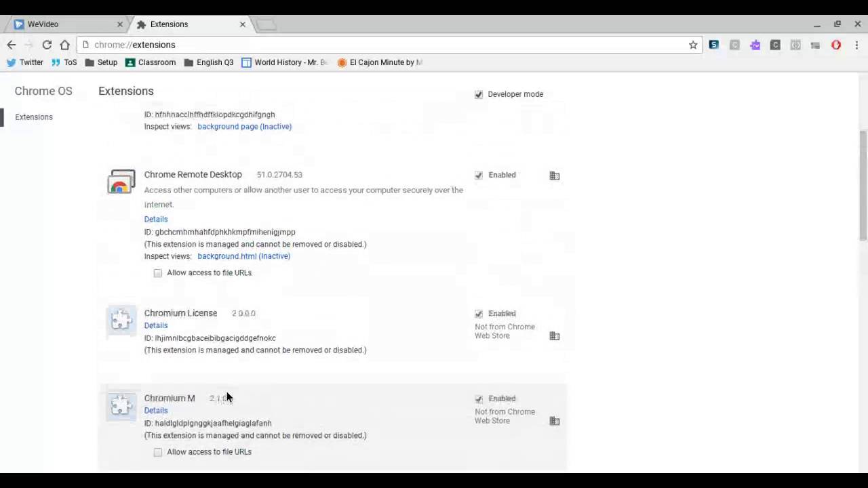Viewport: 868px width, 488px height.
Task: Open Details for Chromium License
Action: [156, 325]
